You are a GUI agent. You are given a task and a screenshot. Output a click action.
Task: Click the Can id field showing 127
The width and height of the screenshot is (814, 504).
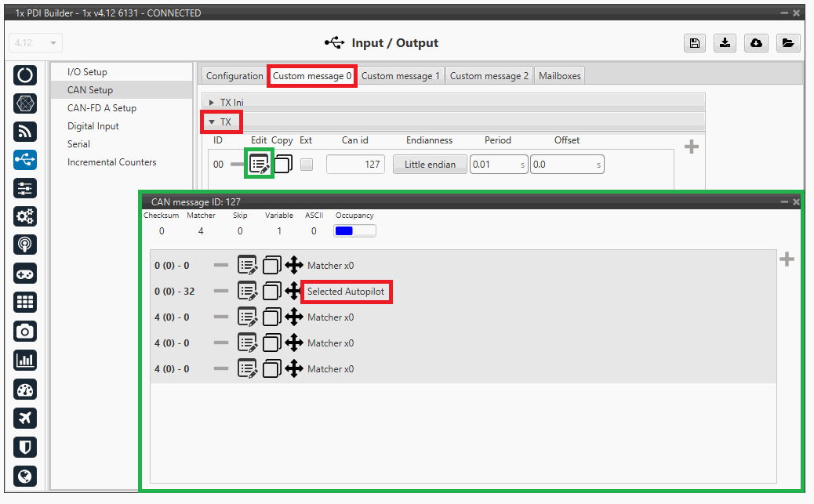coord(355,165)
